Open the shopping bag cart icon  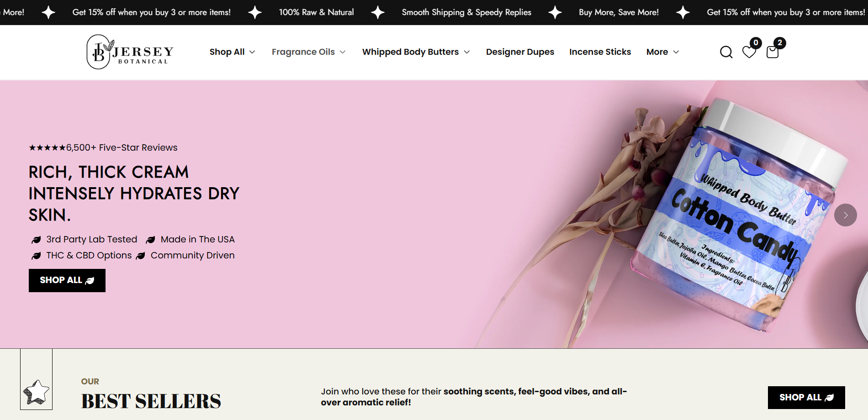click(772, 52)
